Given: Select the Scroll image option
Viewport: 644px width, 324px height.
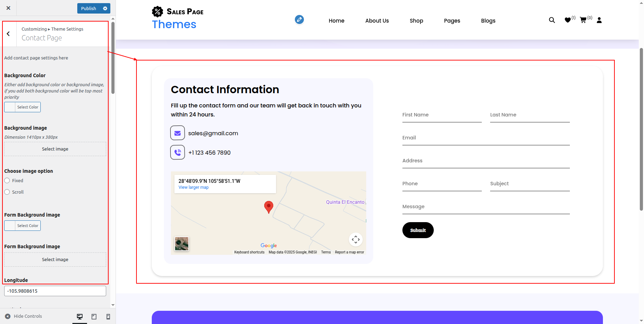Looking at the screenshot, I should pos(7,192).
